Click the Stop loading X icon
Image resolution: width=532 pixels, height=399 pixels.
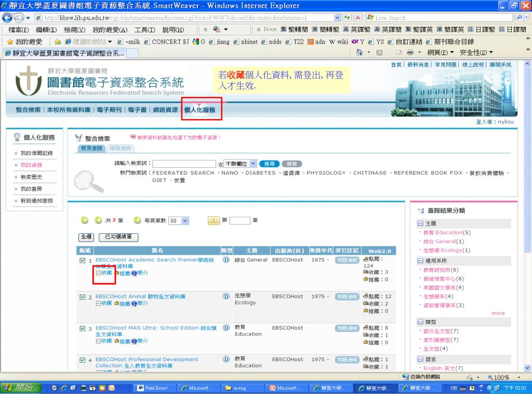tap(357, 18)
